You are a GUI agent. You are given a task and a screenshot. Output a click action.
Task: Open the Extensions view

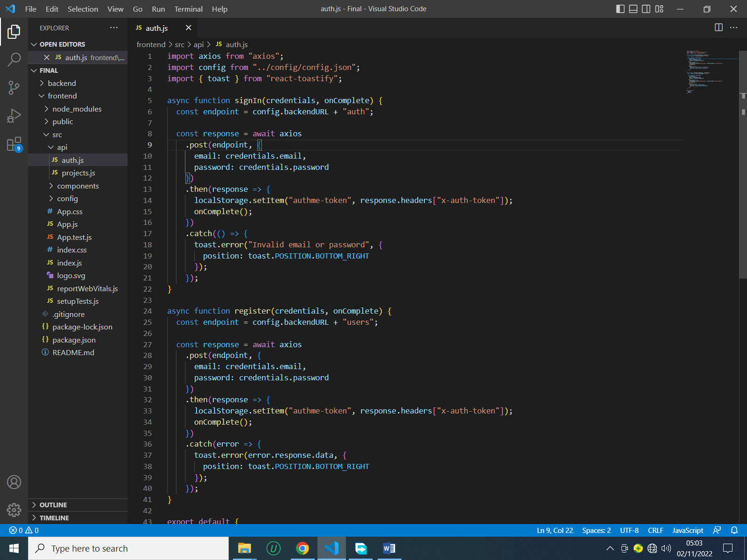(x=14, y=144)
